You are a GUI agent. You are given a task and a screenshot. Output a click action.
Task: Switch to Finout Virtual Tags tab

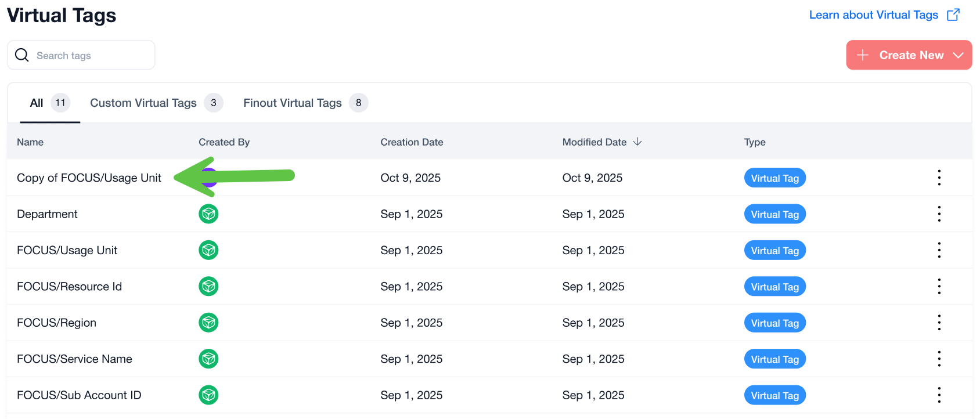coord(293,103)
